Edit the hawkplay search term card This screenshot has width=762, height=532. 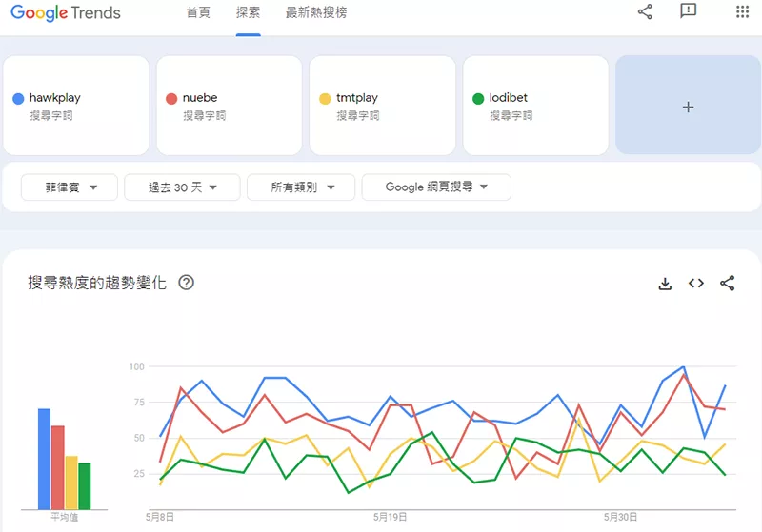coord(76,106)
